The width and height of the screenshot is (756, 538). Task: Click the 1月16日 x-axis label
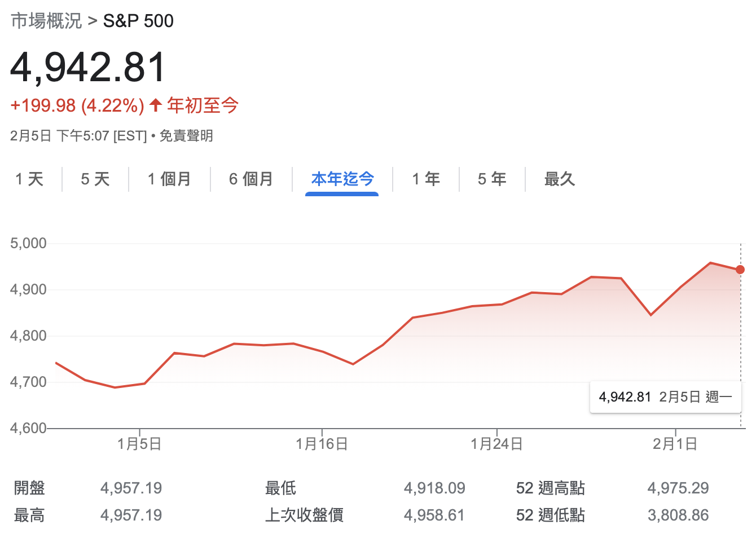pyautogui.click(x=322, y=444)
